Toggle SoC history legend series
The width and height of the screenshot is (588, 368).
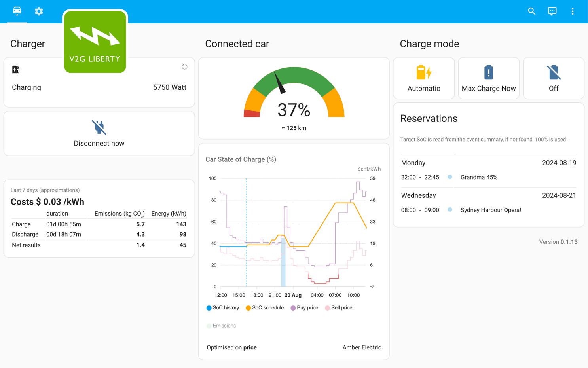tap(223, 308)
